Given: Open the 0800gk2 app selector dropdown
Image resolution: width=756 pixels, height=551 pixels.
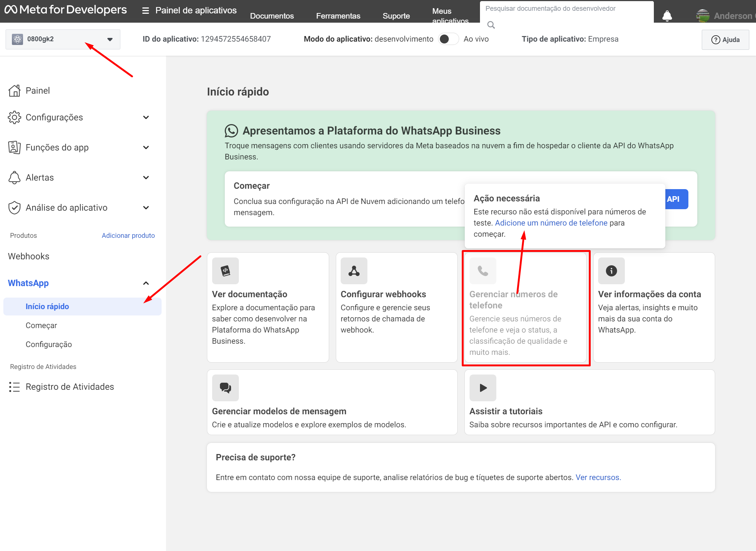Looking at the screenshot, I should (63, 39).
